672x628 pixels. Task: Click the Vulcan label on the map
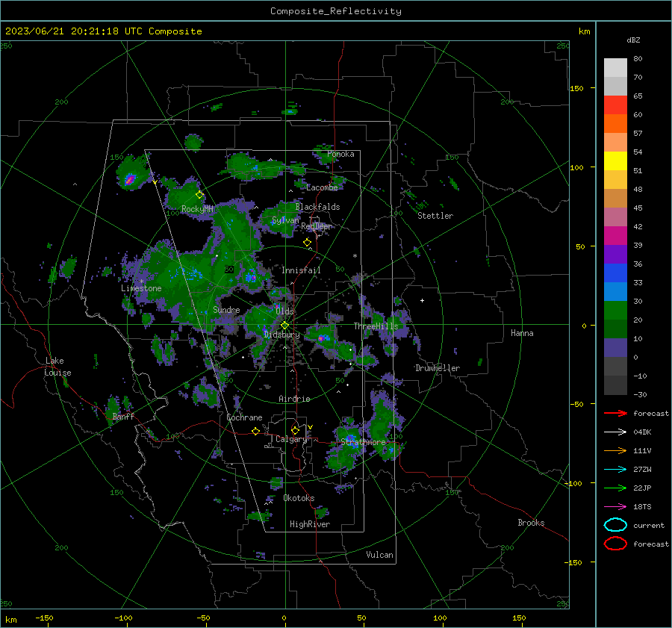click(379, 555)
